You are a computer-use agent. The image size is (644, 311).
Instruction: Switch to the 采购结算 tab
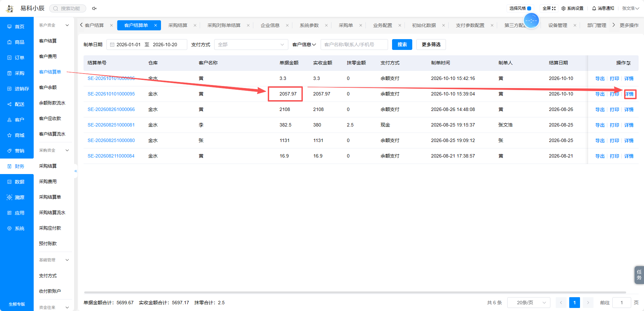(178, 25)
